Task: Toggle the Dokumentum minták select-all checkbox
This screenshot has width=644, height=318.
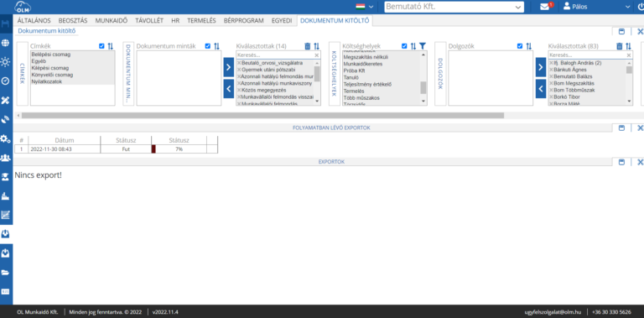Action: pyautogui.click(x=208, y=46)
